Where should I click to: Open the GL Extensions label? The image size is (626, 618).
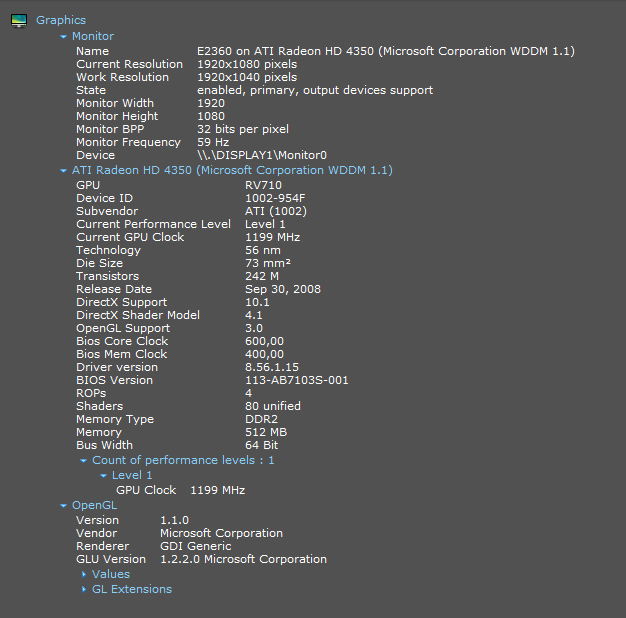(132, 589)
